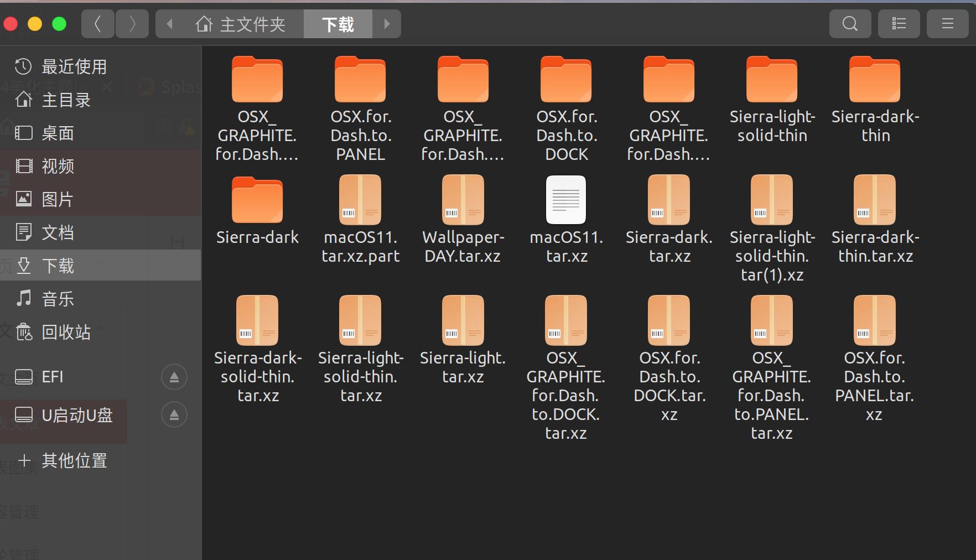Select the OSX.for.Dash.to.DOCK.tar.xz archive
This screenshot has width=976, height=560.
click(669, 359)
